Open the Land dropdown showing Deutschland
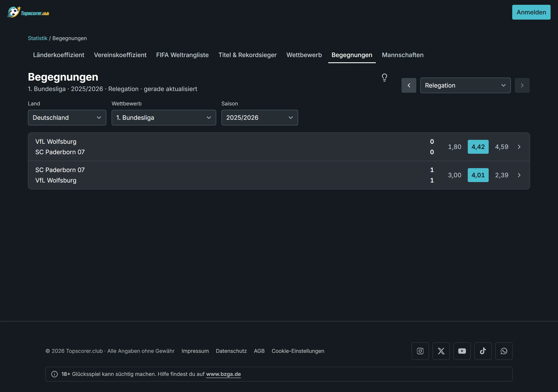The image size is (558, 392). (67, 118)
